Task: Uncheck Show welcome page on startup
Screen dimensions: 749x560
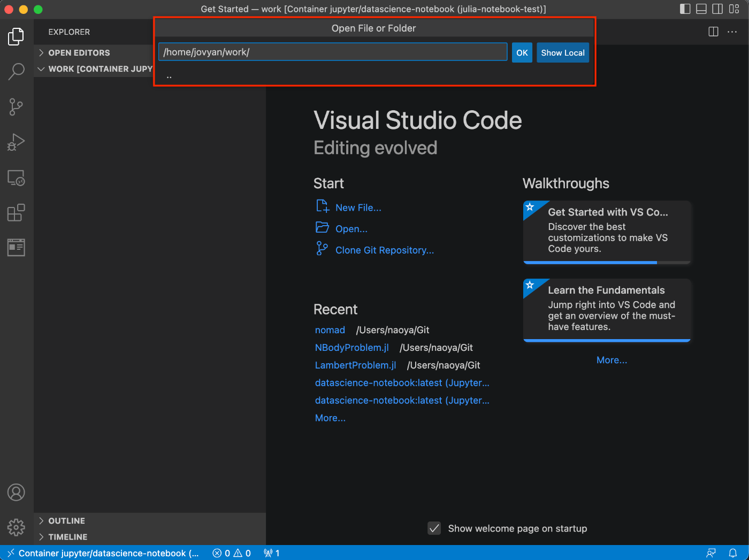Action: [x=434, y=528]
